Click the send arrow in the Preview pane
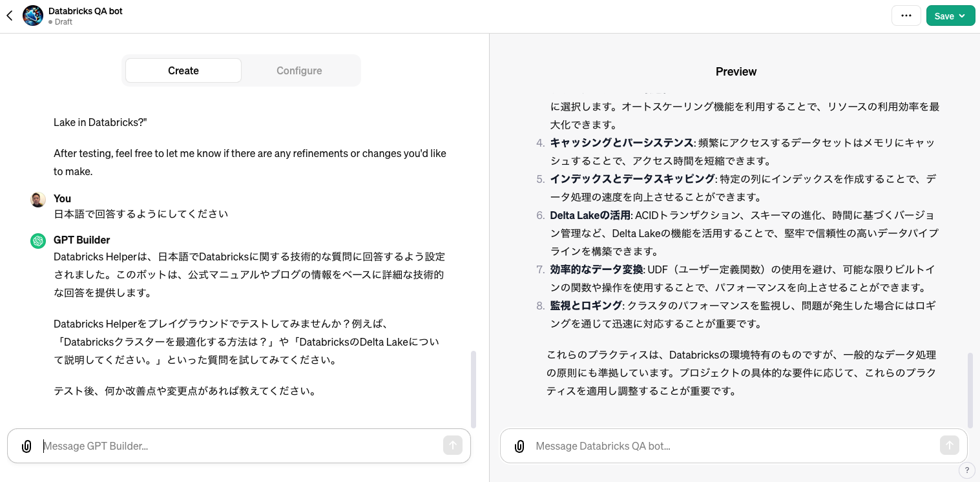This screenshot has height=482, width=980. pos(949,445)
